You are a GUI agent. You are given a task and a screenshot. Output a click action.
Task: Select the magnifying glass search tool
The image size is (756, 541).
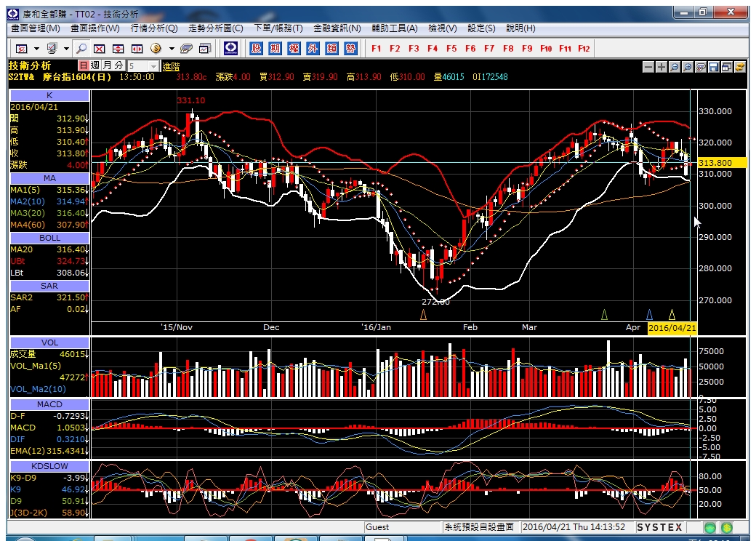82,49
